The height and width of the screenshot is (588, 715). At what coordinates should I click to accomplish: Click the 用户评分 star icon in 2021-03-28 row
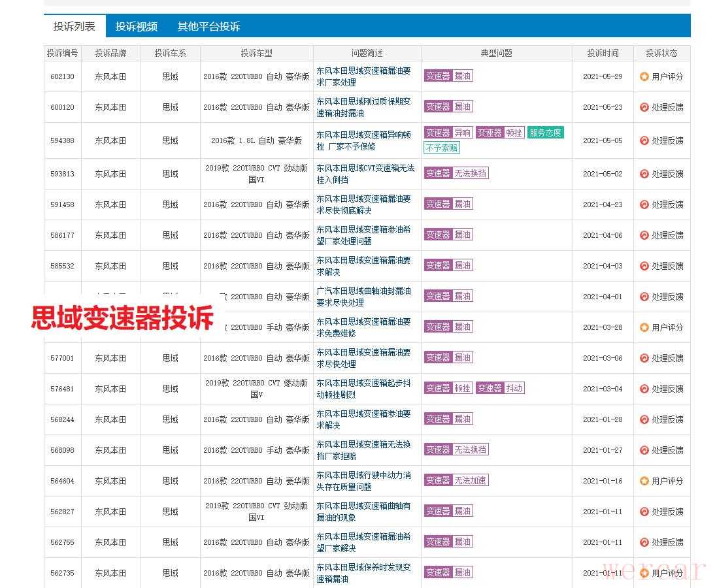click(644, 327)
